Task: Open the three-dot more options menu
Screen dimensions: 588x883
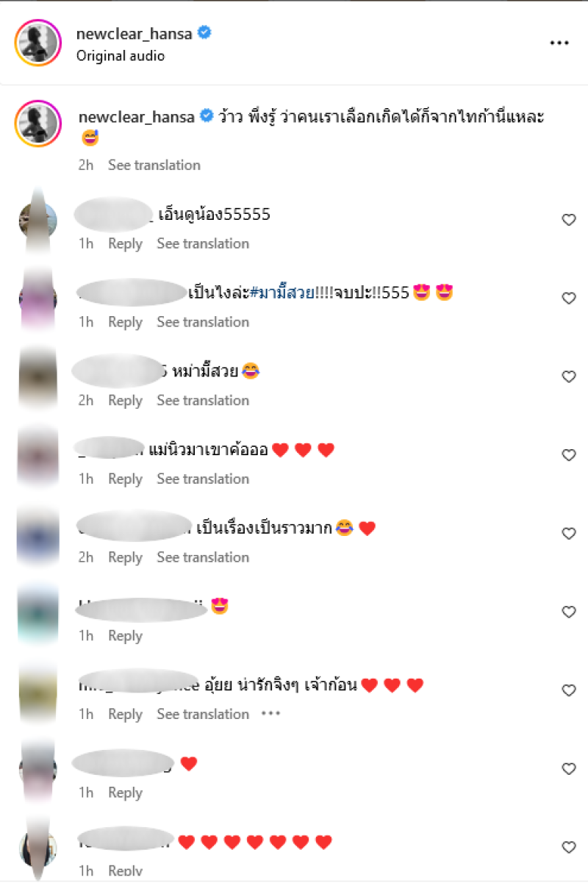Action: click(559, 43)
